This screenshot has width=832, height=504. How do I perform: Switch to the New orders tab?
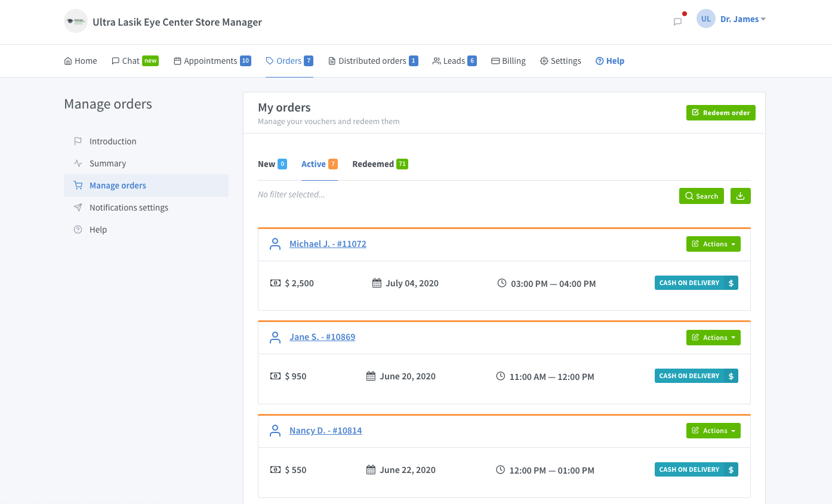(272, 164)
